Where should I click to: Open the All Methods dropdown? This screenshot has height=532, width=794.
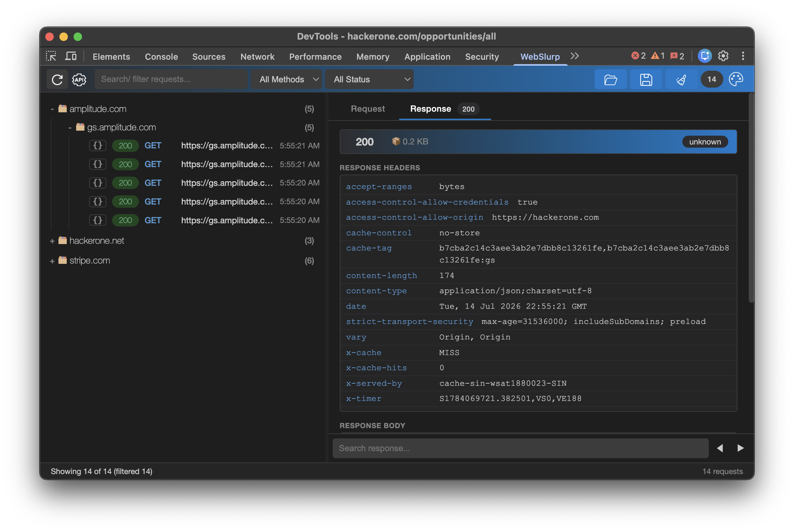pos(286,79)
